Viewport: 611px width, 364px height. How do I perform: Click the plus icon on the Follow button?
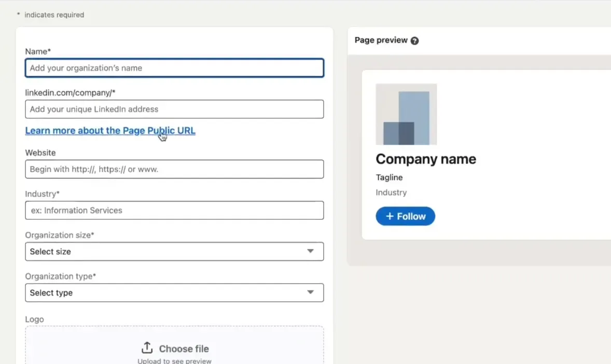tap(390, 216)
